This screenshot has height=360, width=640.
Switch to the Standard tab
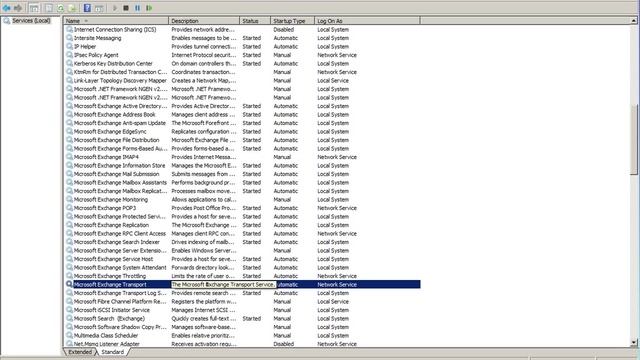112,352
